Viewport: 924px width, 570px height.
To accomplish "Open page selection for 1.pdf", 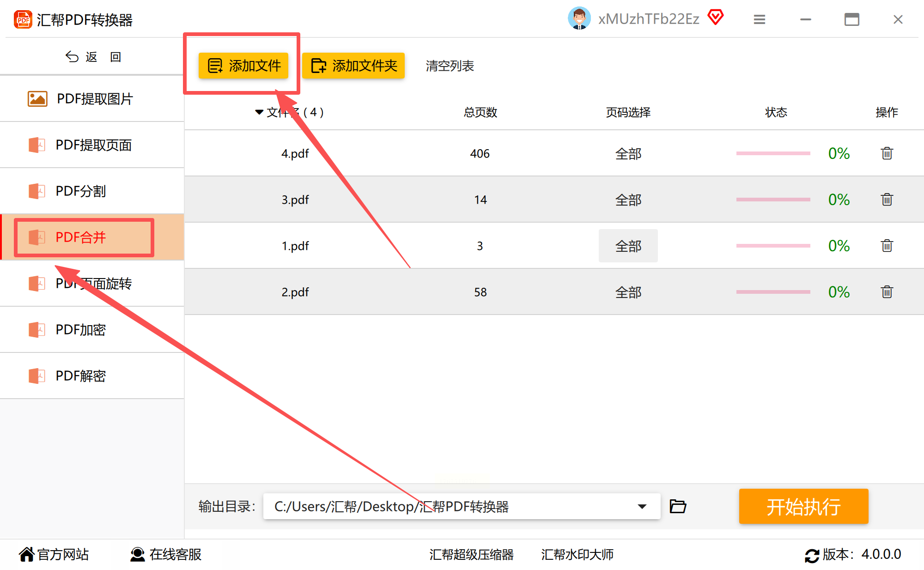I will coord(628,246).
